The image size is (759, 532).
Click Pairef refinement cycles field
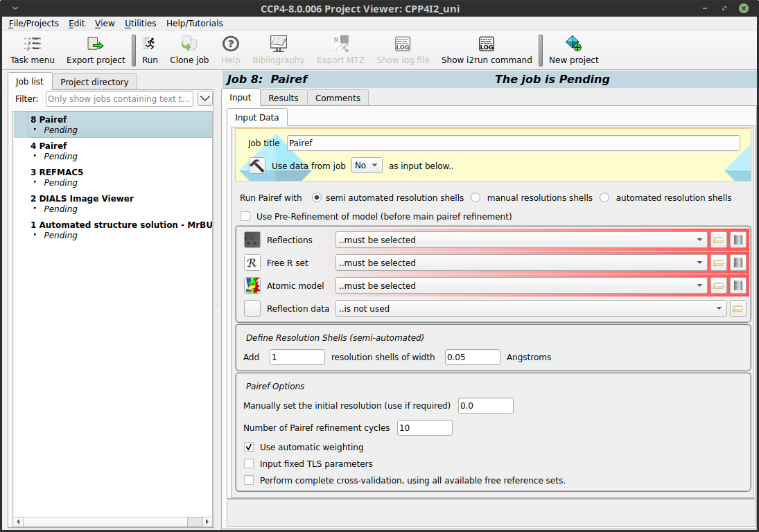tap(424, 427)
